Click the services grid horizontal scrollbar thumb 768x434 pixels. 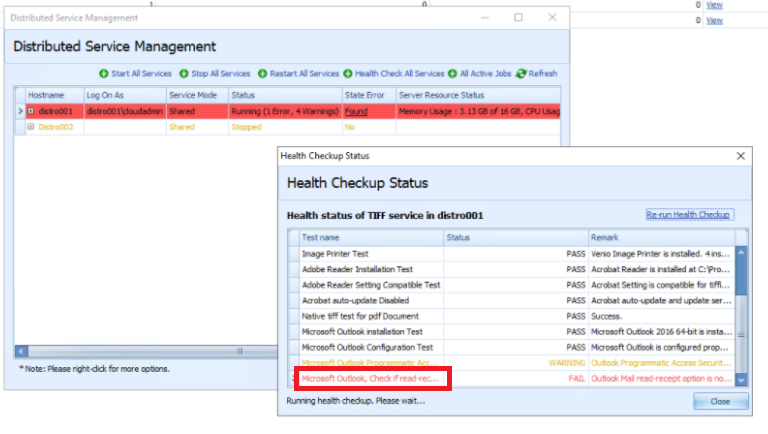pyautogui.click(x=153, y=351)
